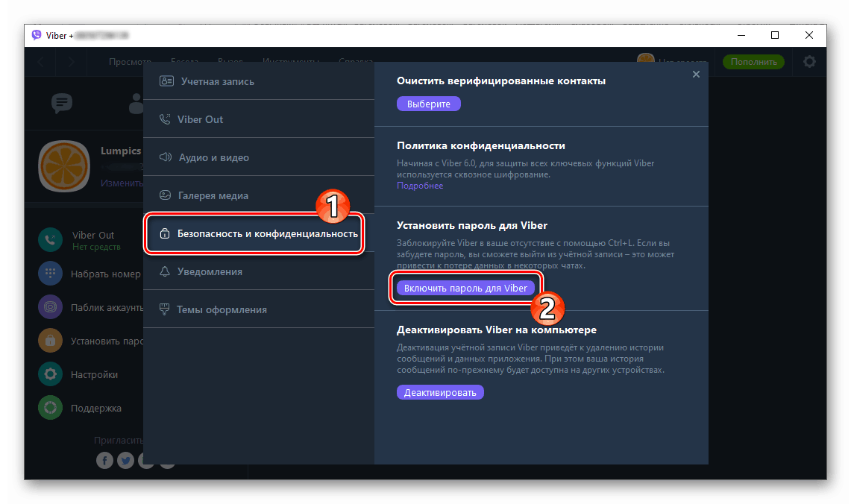Click the Twitter invite icon

point(125,461)
